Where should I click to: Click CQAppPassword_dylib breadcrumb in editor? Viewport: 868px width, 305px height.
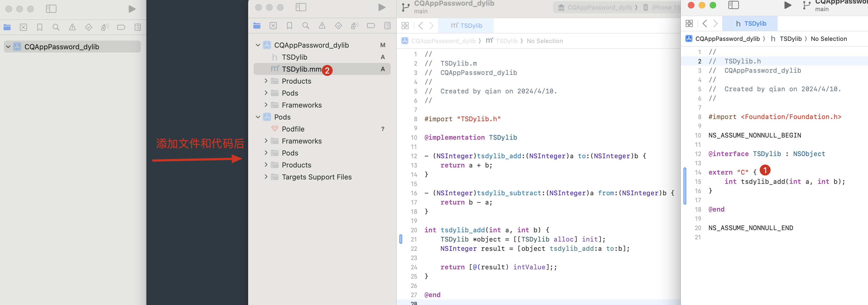point(443,40)
